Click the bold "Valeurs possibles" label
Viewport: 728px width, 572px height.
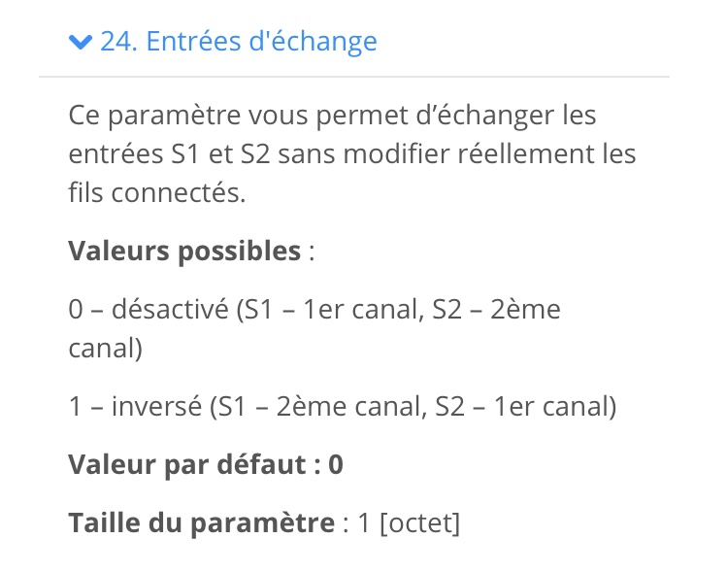click(184, 252)
